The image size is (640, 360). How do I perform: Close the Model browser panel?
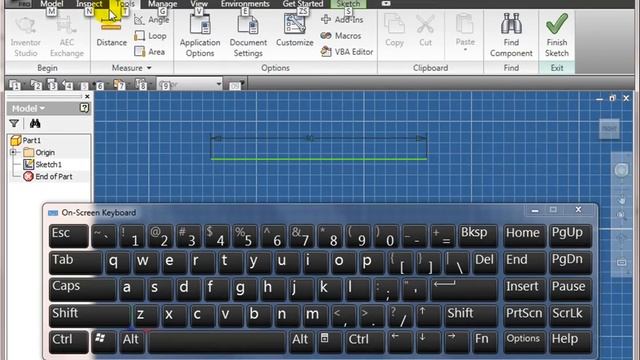point(87,97)
